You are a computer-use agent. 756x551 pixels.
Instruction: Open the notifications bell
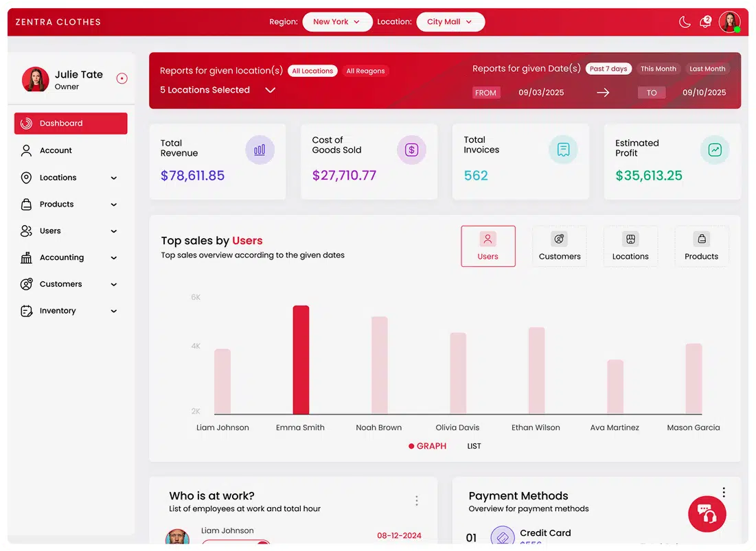click(705, 21)
